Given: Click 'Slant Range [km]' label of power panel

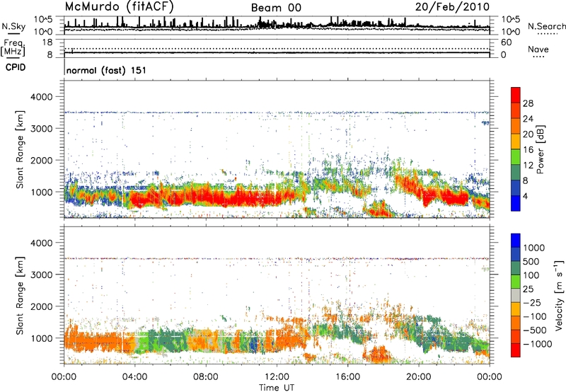Looking at the screenshot, I should tap(20, 149).
